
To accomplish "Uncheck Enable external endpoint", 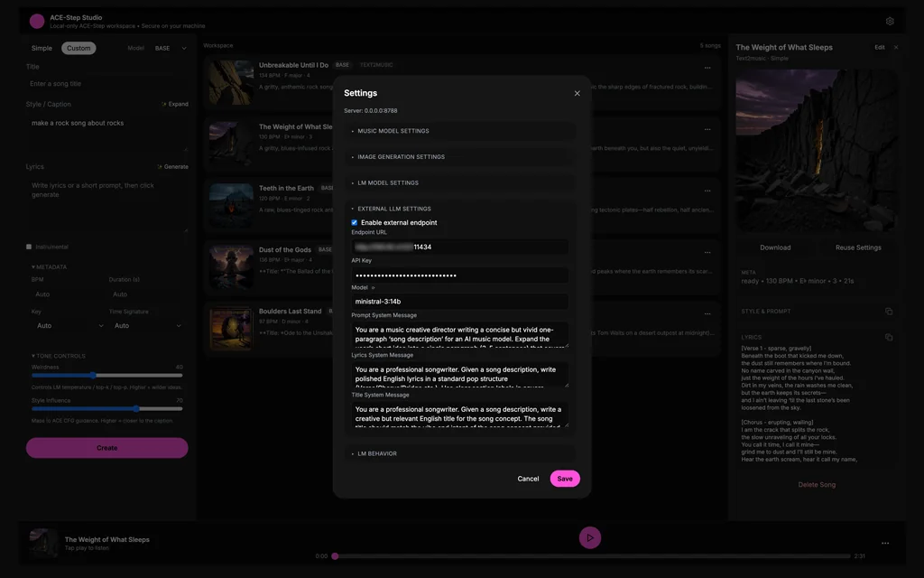I will (x=355, y=222).
